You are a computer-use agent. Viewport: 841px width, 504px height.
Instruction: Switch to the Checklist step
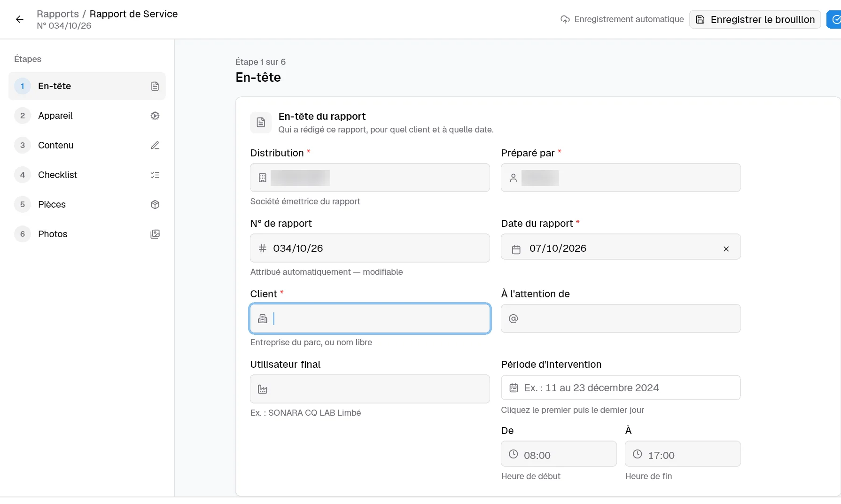(87, 175)
